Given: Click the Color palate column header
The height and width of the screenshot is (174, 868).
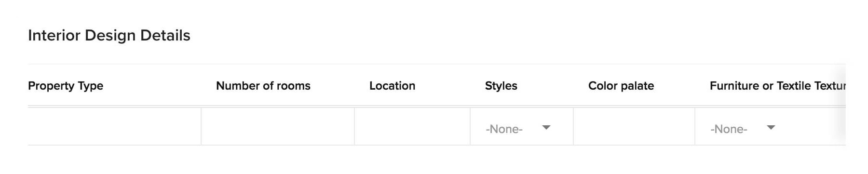Looking at the screenshot, I should [x=621, y=86].
